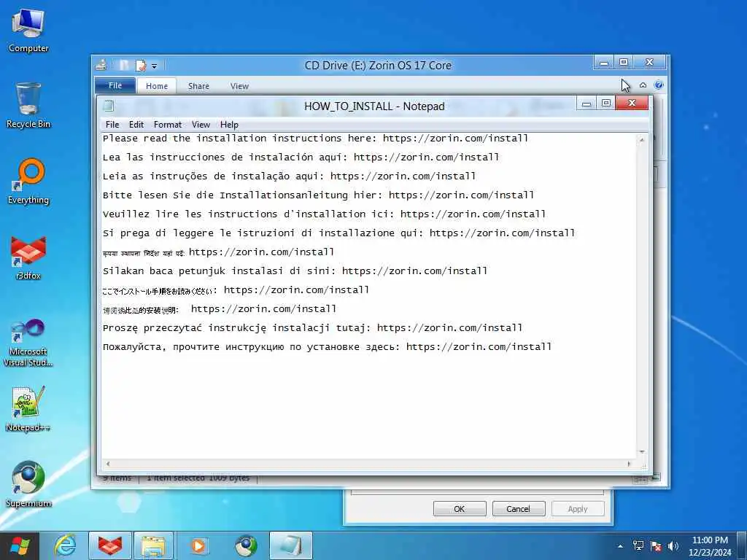Click Notepad's vertical scrollbar down arrow
Screen dimensions: 747x560
pos(642,452)
